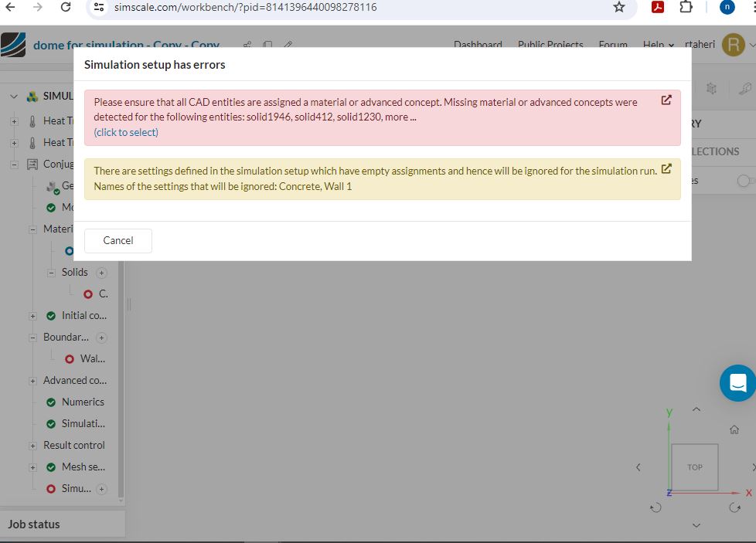Open the browser extensions puzzle icon

point(685,7)
